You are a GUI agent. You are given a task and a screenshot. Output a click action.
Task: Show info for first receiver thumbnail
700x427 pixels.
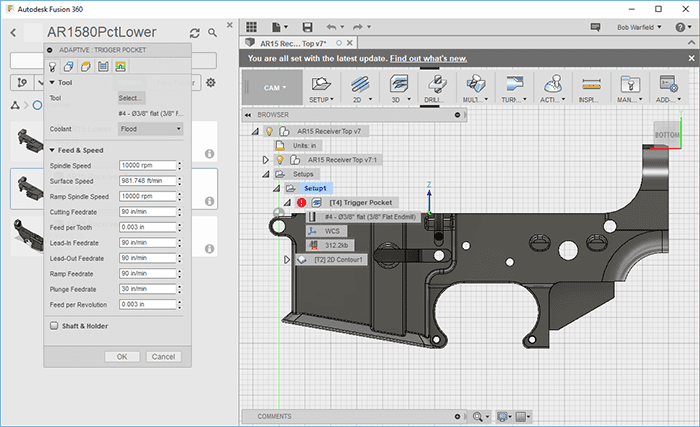(209, 154)
